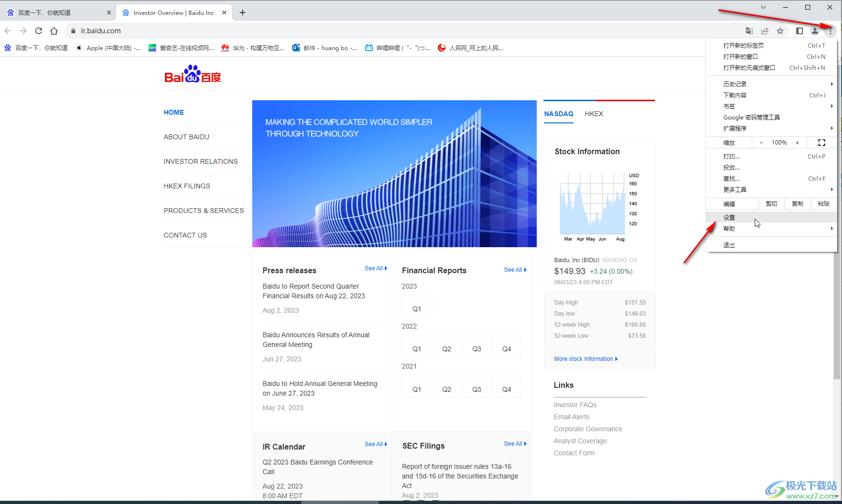This screenshot has height=504, width=842.
Task: Bookmark this page with the star
Action: click(780, 31)
